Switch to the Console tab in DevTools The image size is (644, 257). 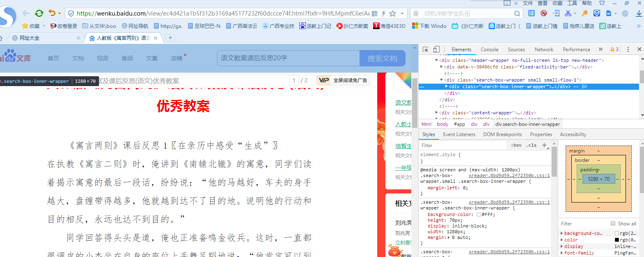(490, 50)
